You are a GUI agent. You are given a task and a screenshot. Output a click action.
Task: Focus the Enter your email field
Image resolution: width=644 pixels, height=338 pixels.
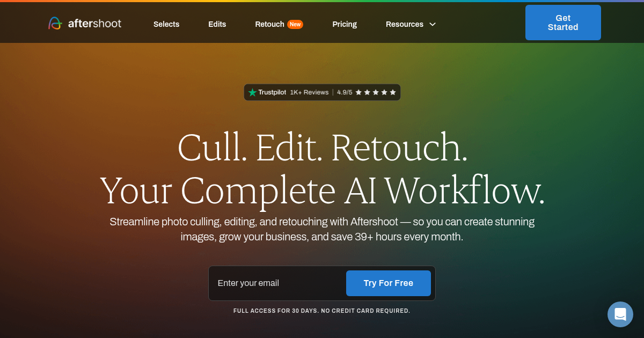pyautogui.click(x=279, y=283)
